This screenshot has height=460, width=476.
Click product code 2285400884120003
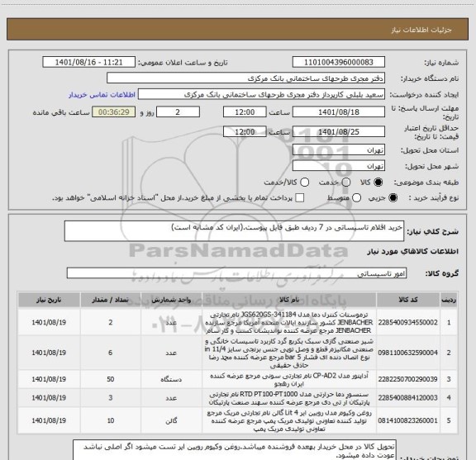click(408, 397)
